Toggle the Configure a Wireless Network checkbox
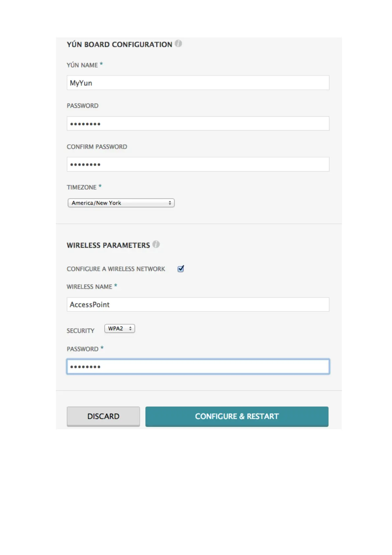The height and width of the screenshot is (555, 392). 181,269
